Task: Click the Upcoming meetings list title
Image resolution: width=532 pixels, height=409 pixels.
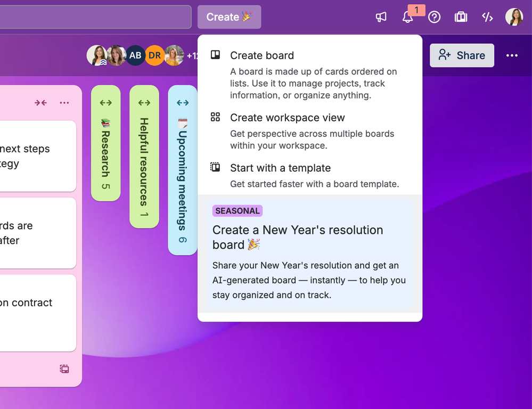Action: coord(183,181)
